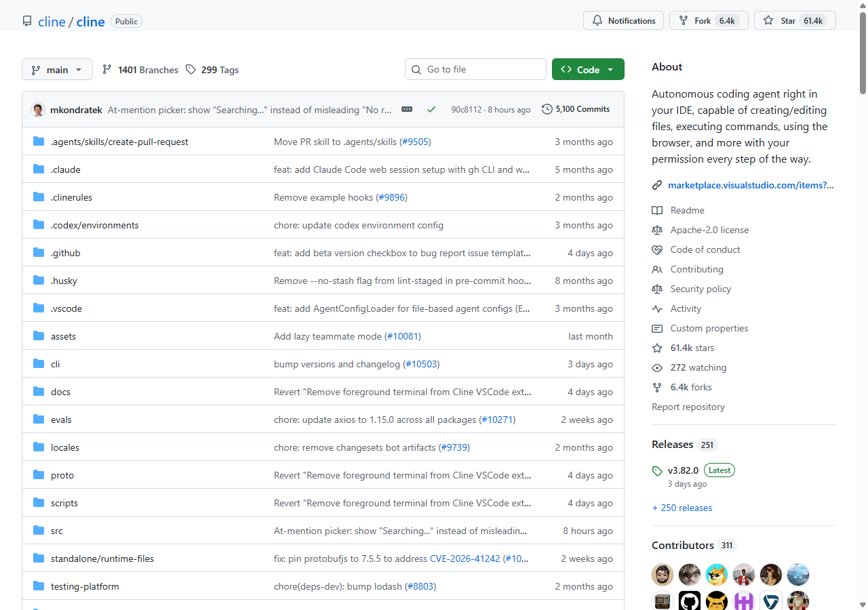The width and height of the screenshot is (868, 610).
Task: Click 'bump versions and changelog' commit message
Action: [337, 364]
